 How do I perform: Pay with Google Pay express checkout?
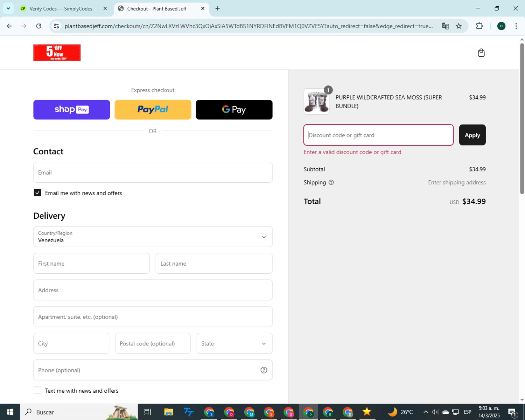click(x=234, y=110)
